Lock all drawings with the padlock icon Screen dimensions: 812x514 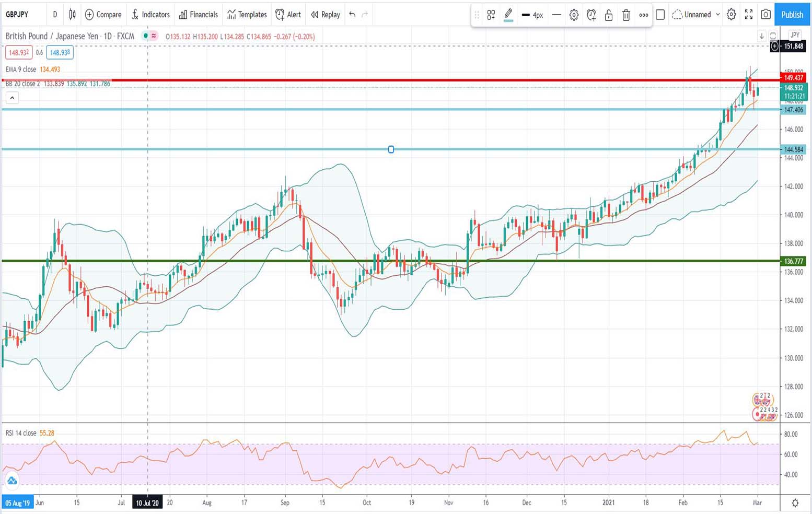point(608,15)
